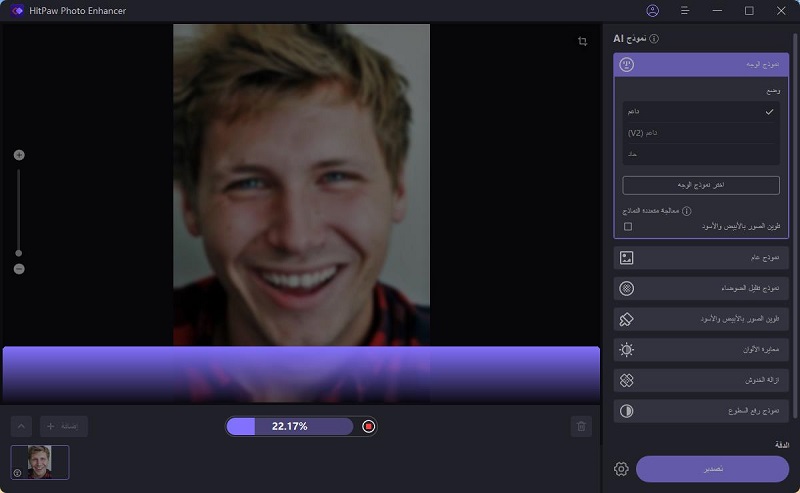The height and width of the screenshot is (493, 800).
Task: Open the user account profile icon
Action: pos(653,11)
